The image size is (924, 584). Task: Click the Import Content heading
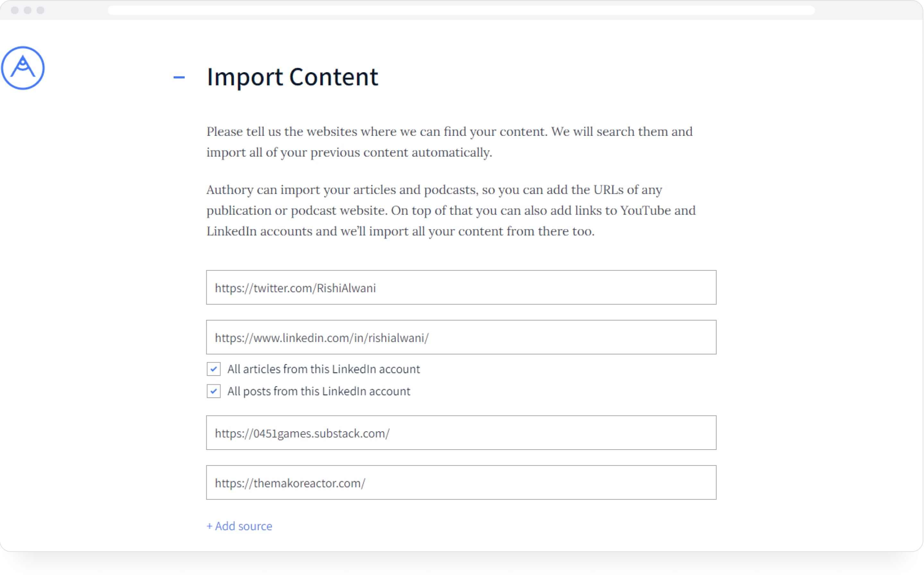(292, 77)
